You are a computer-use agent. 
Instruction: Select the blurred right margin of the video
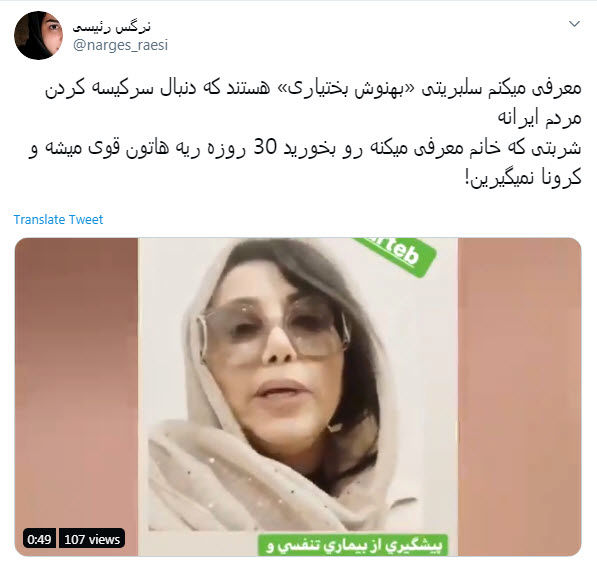pyautogui.click(x=520, y=397)
